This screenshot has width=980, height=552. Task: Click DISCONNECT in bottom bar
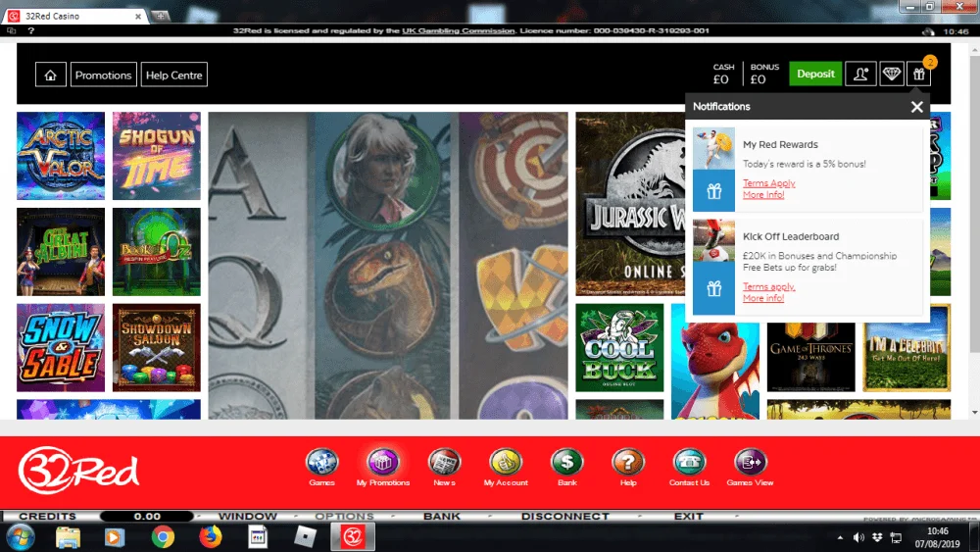click(565, 517)
